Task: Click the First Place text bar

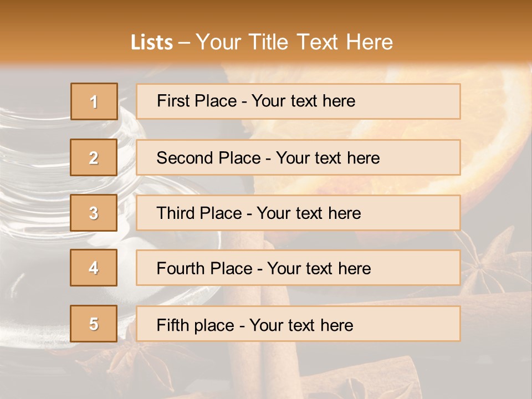Action: [x=298, y=101]
